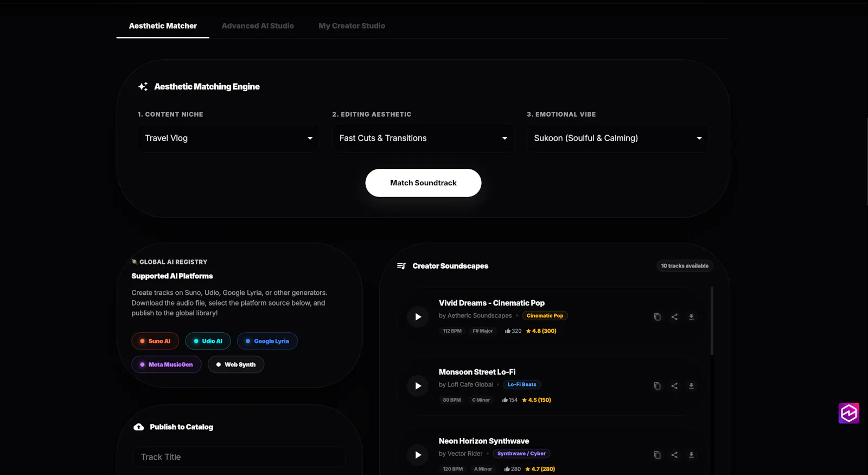Click the sparkle Aesthetic Matching Engine icon

pos(143,86)
